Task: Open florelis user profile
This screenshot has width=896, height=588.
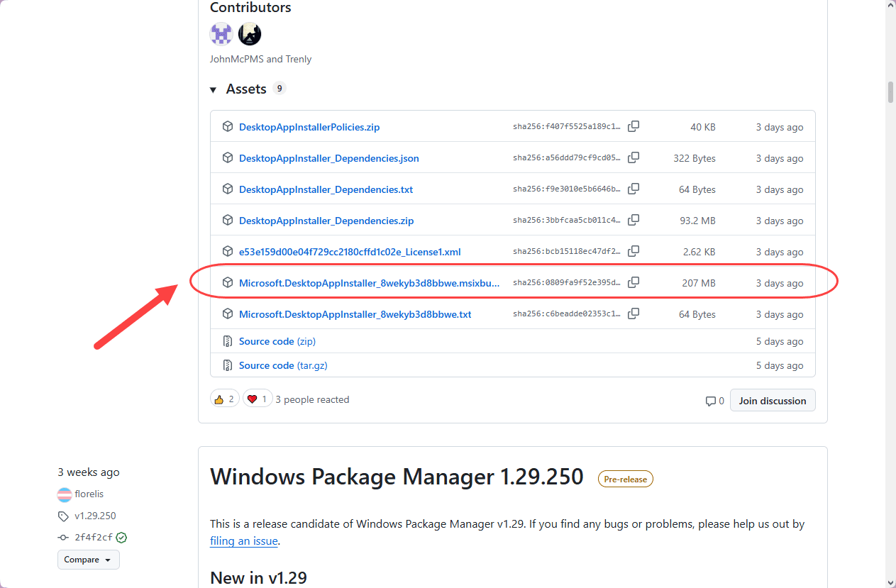Action: [x=89, y=494]
